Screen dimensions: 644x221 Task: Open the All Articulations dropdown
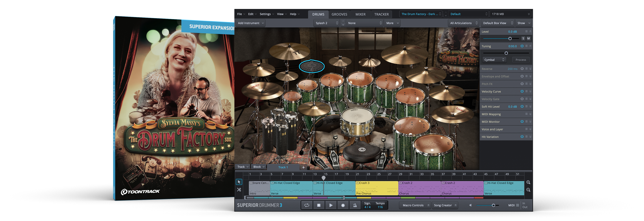463,23
